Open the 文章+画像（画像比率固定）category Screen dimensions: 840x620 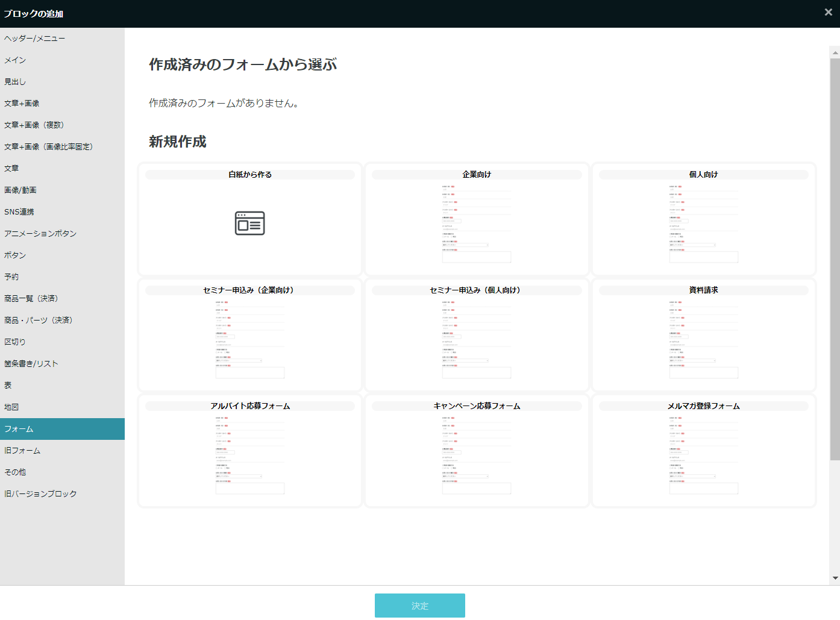[x=62, y=147]
